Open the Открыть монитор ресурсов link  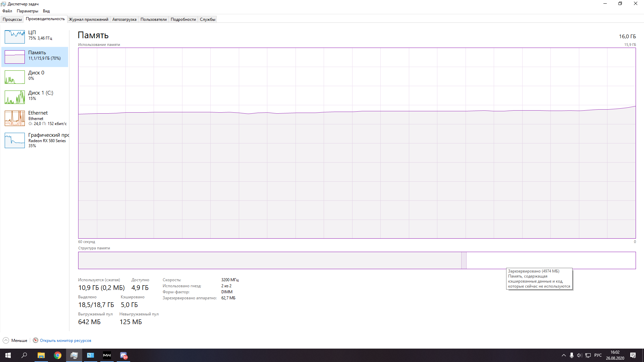tap(65, 341)
